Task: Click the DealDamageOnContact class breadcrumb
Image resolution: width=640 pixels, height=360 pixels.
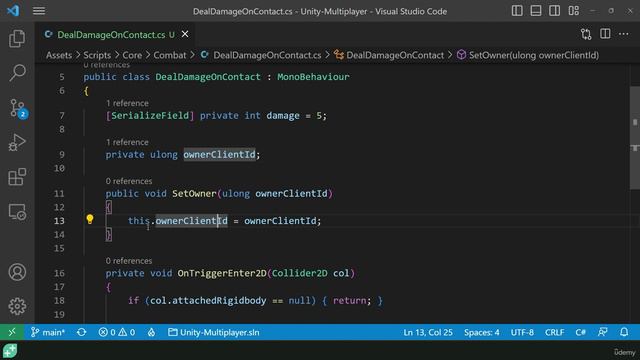Action: point(389,55)
